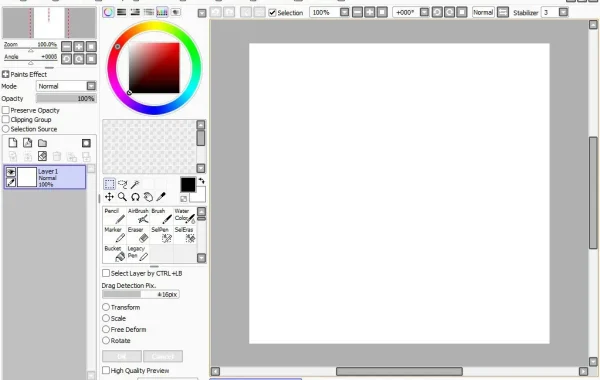Select the Scale radio option
The image size is (600, 380).
click(x=106, y=318)
